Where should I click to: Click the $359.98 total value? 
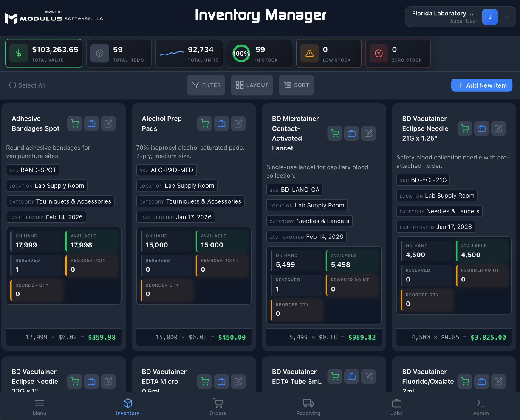102,338
